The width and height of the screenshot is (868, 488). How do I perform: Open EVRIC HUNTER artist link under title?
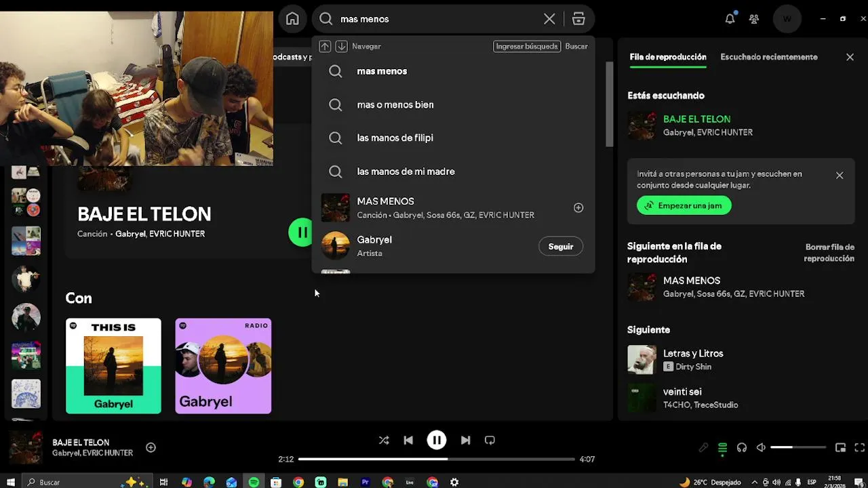point(177,234)
